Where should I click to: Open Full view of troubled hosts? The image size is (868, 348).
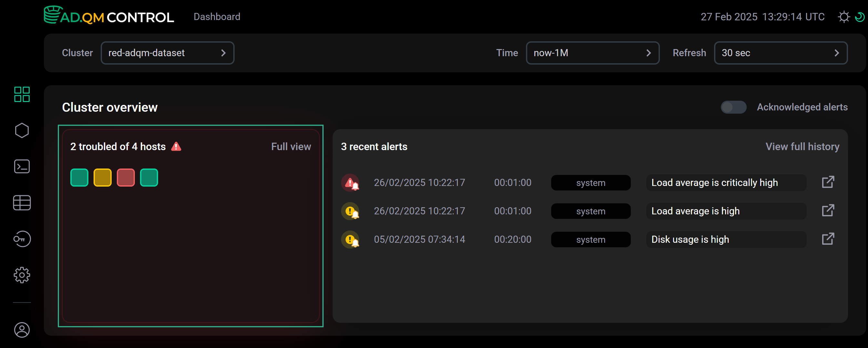coord(291,146)
